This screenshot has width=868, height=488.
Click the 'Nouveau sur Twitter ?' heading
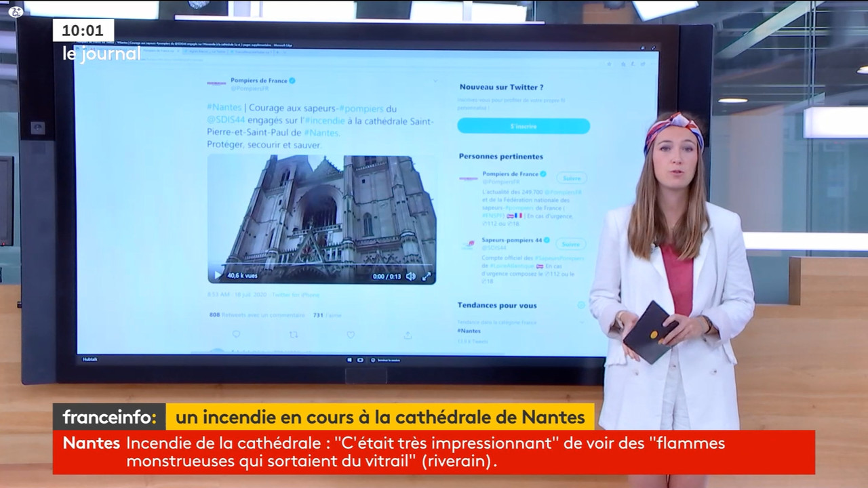pyautogui.click(x=501, y=87)
